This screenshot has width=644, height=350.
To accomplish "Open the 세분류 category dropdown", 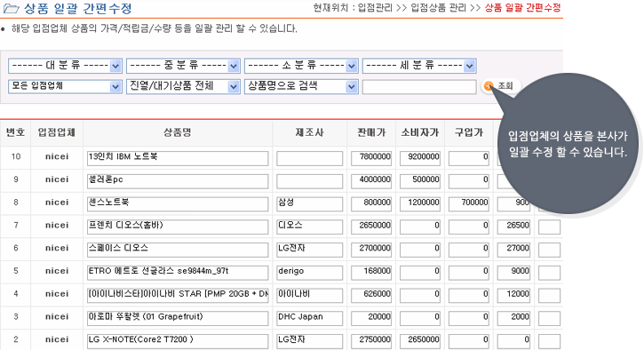I will point(419,66).
